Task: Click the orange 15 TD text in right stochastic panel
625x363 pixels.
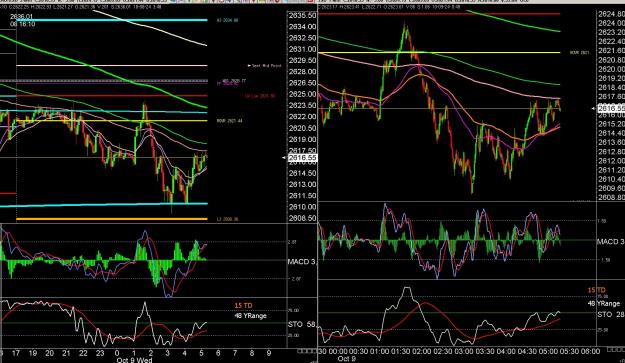Action: (597, 290)
